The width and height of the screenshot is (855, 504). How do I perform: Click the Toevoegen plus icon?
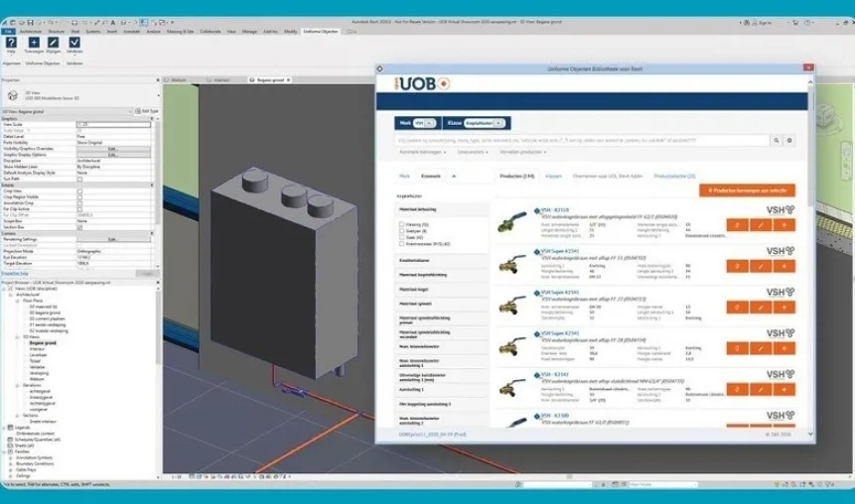point(34,43)
